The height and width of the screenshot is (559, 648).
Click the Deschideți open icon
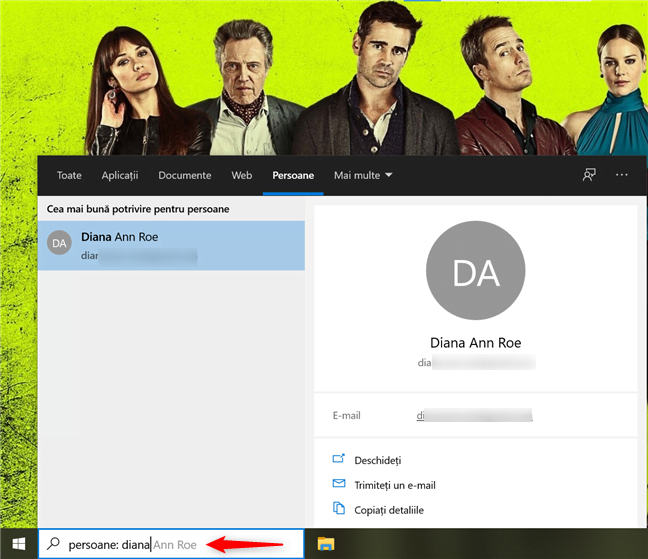coord(338,459)
